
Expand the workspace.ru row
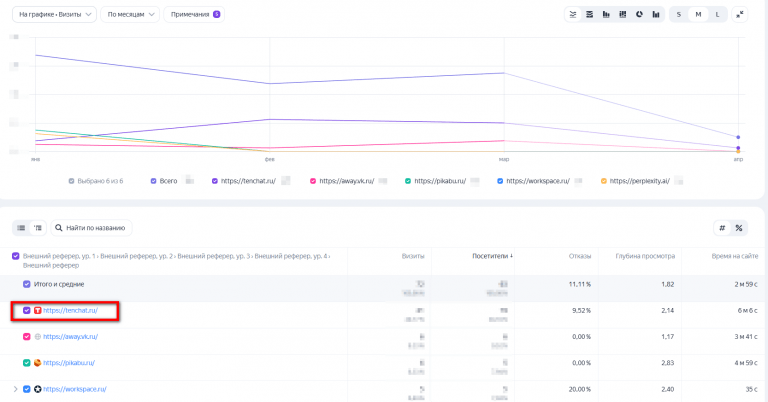(15, 388)
